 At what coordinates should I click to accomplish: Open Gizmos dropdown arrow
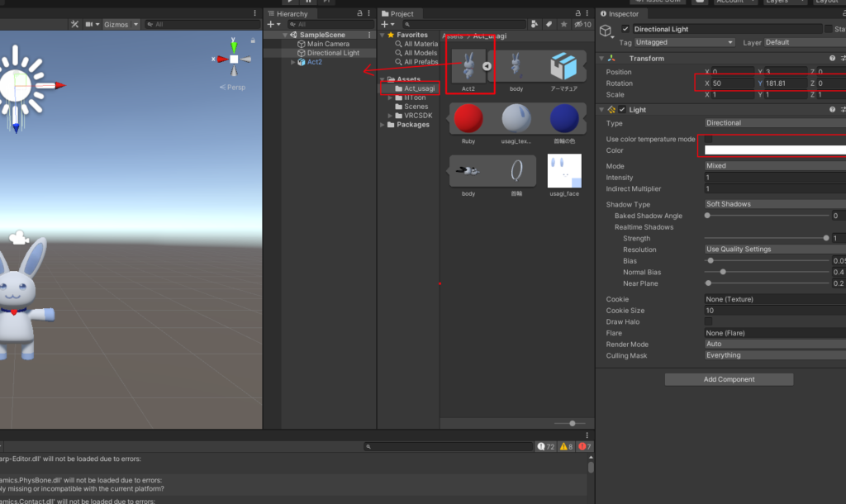click(x=136, y=24)
